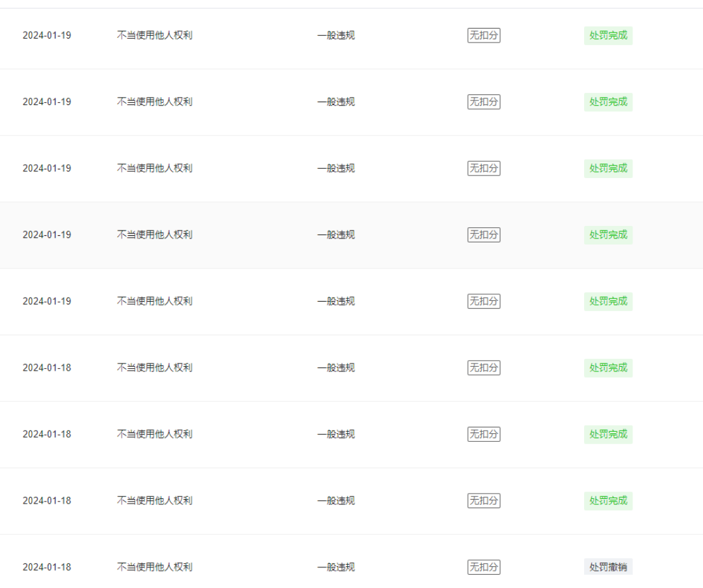Click 处罚完成 badge in the second row
This screenshot has width=703, height=588.
point(608,102)
